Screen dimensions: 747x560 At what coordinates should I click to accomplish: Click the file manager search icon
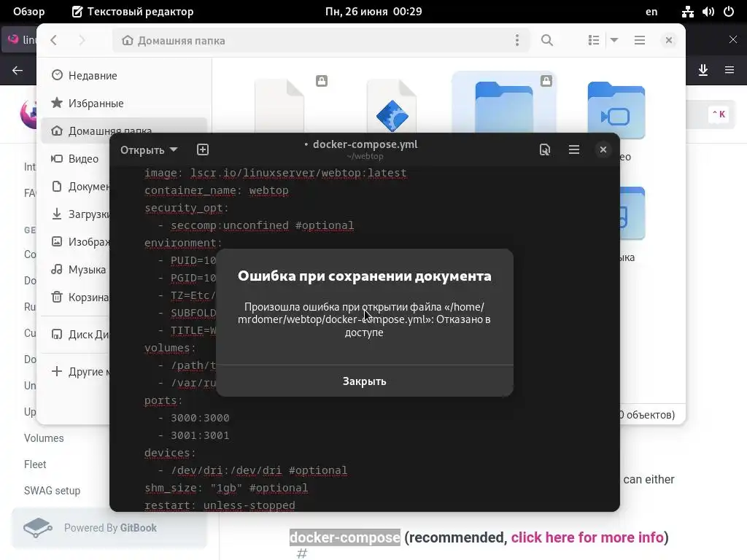click(x=547, y=41)
